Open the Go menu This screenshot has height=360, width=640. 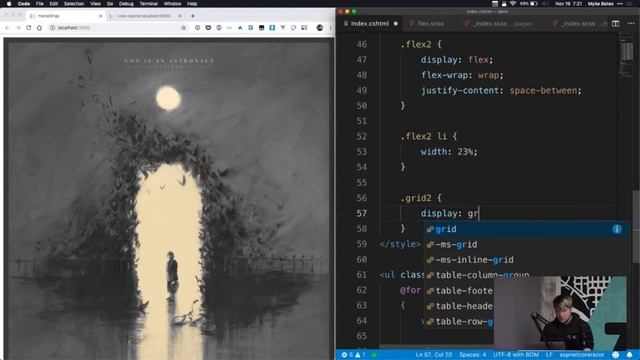pos(110,4)
